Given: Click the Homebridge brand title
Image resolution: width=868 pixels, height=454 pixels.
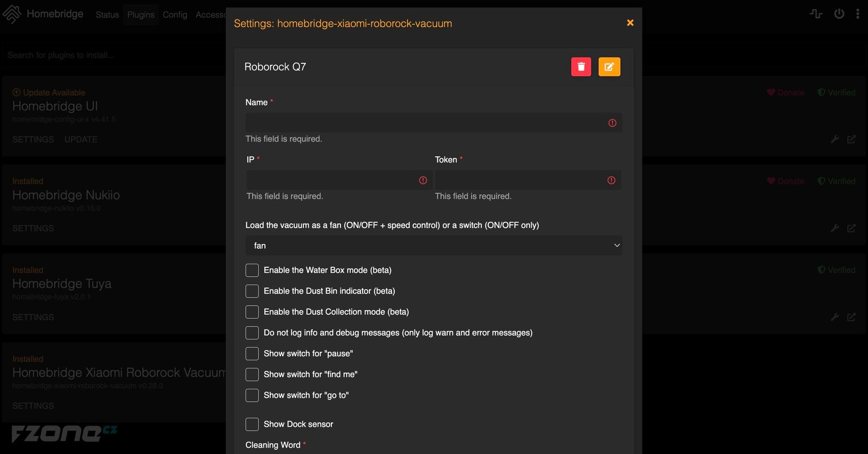Looking at the screenshot, I should pyautogui.click(x=55, y=14).
